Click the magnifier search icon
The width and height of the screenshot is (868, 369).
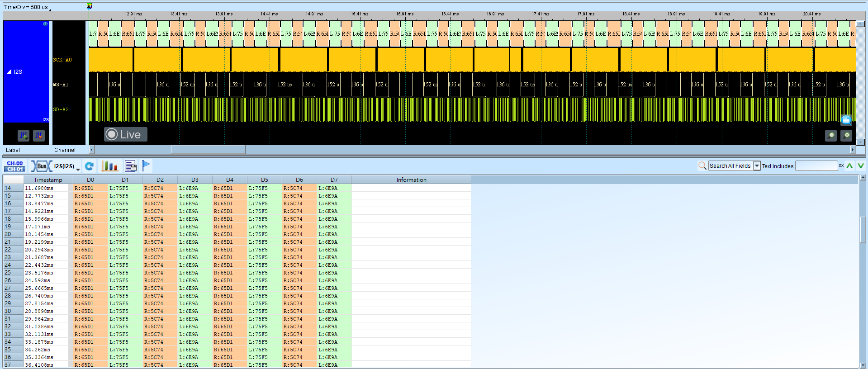click(x=702, y=166)
